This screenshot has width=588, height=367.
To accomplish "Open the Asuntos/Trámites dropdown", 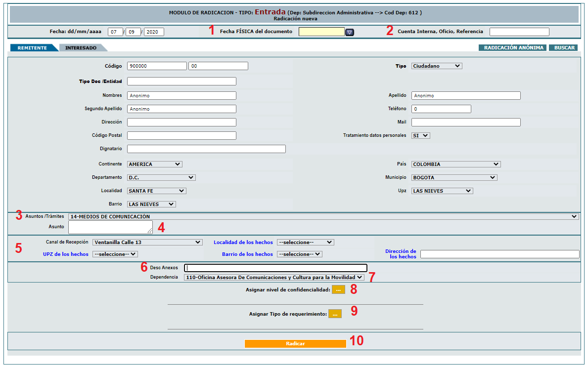I will coord(323,216).
